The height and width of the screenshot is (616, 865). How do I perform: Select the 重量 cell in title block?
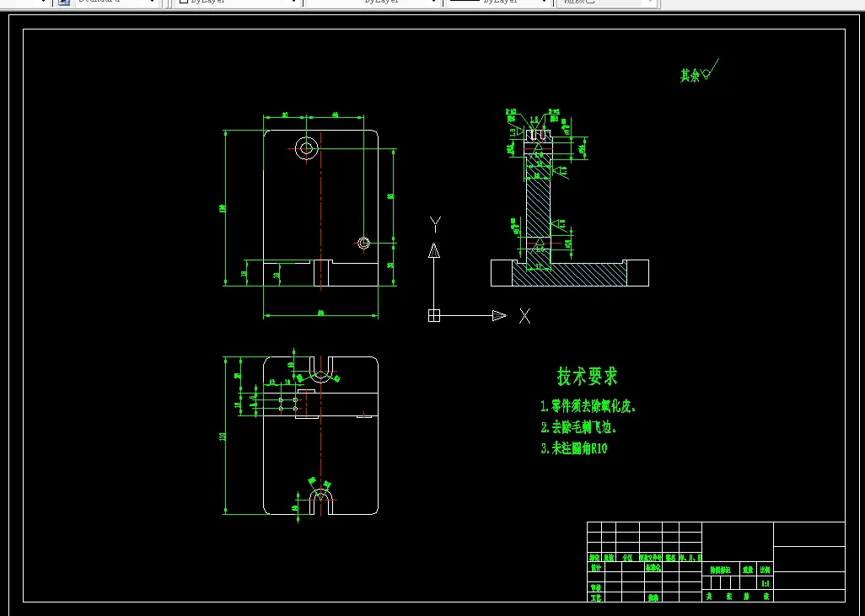coord(749,570)
